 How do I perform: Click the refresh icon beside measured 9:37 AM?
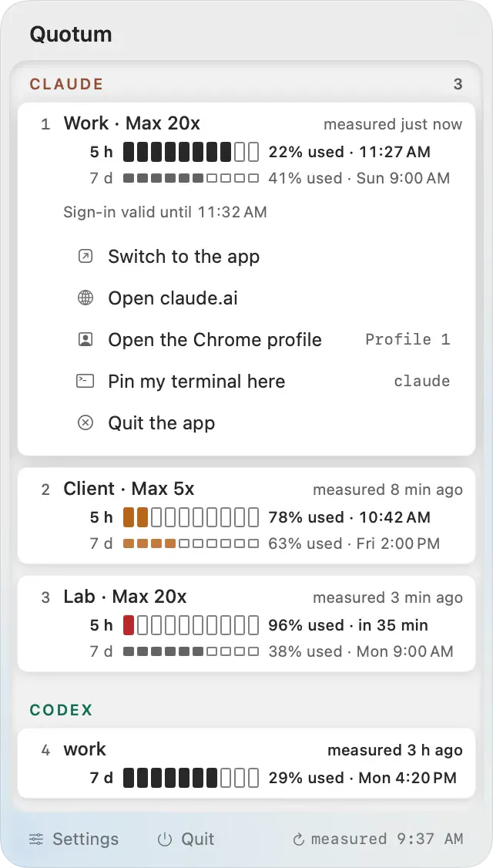point(298,839)
